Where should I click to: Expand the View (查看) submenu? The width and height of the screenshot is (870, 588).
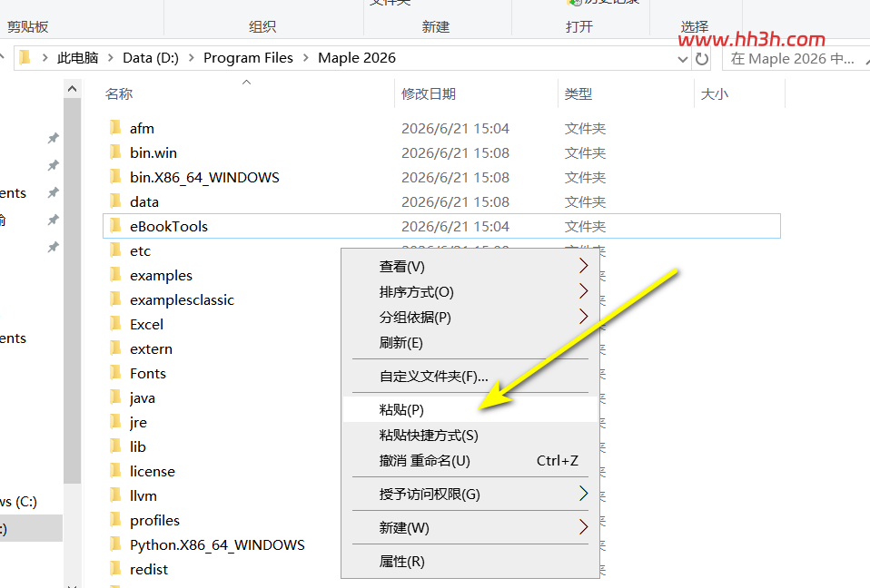pyautogui.click(x=470, y=267)
